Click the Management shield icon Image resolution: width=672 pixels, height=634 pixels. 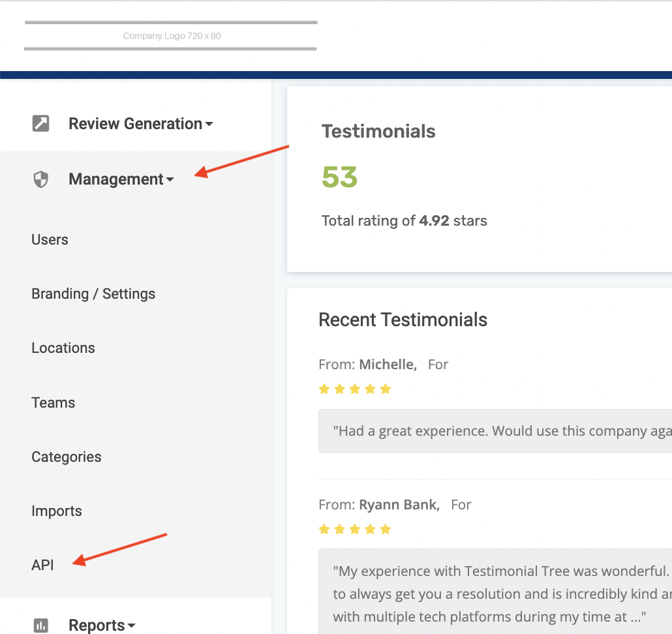[40, 179]
